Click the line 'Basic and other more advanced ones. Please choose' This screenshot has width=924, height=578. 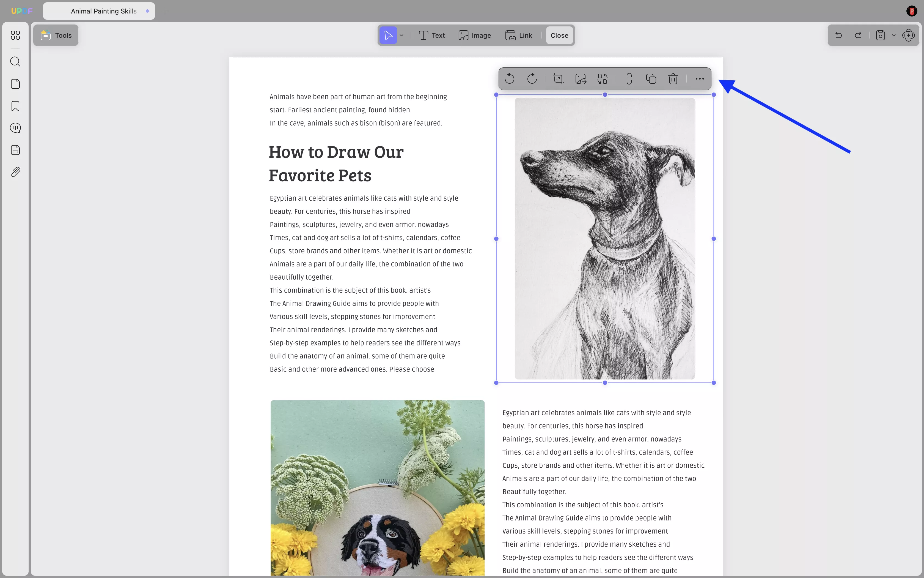pyautogui.click(x=352, y=369)
